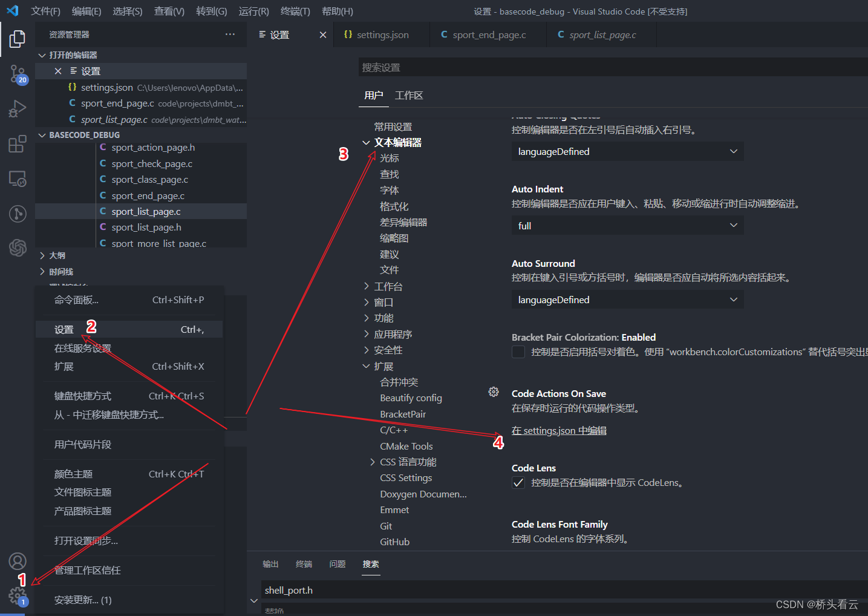Expand 工作台 settings category
Screen dimensions: 868x616
[366, 286]
